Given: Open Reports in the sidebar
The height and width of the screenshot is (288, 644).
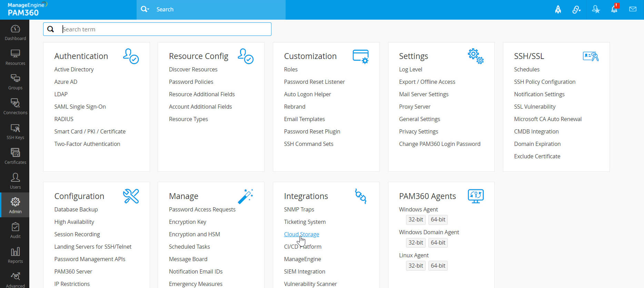Looking at the screenshot, I should 15,256.
